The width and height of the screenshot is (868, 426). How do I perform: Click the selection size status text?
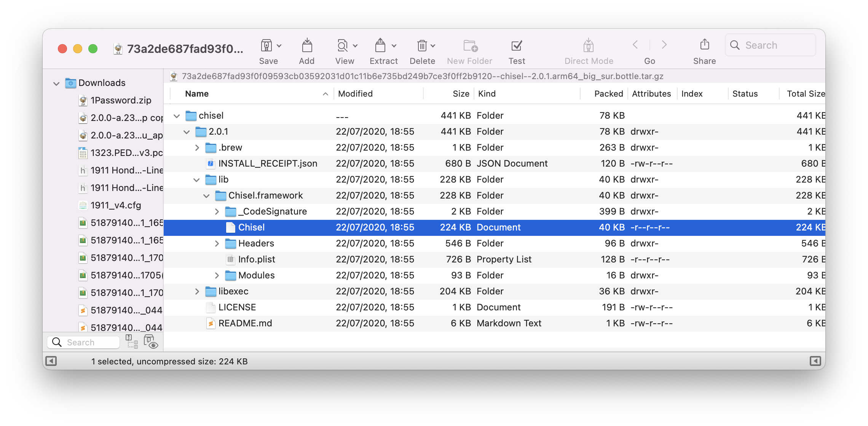click(x=169, y=361)
